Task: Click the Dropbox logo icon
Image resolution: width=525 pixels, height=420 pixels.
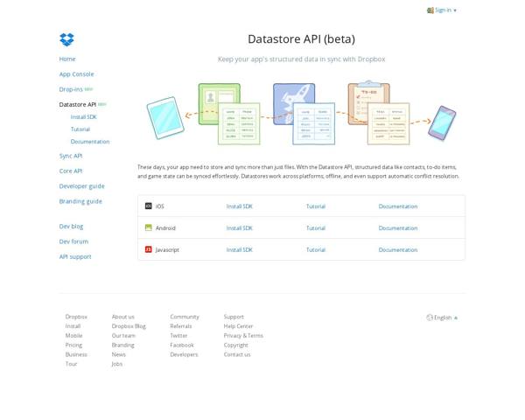Action: 66,39
